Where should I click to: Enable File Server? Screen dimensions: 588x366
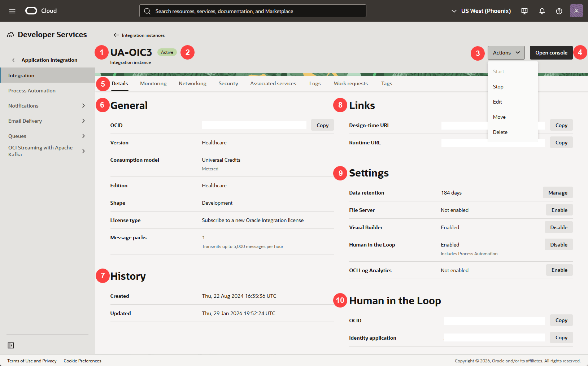click(x=559, y=210)
